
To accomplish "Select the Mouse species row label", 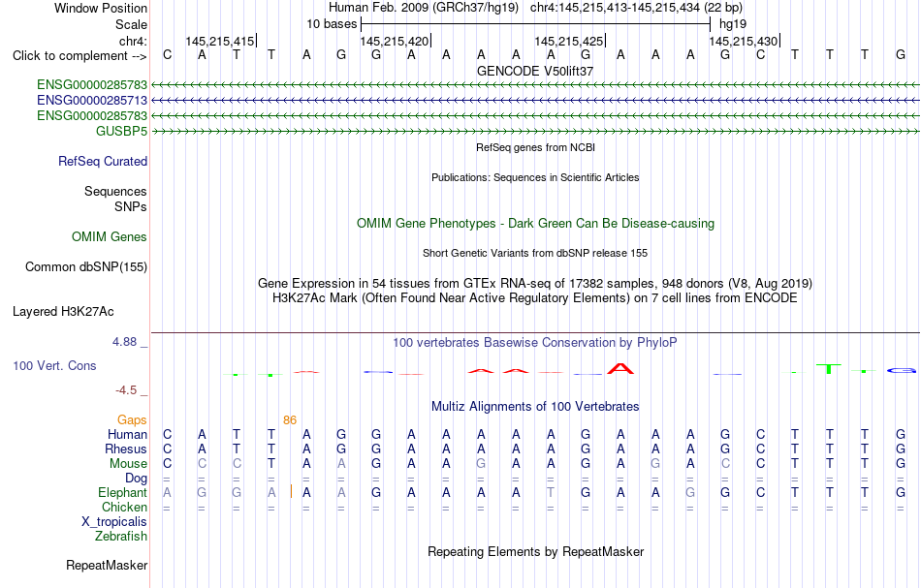I will click(129, 464).
